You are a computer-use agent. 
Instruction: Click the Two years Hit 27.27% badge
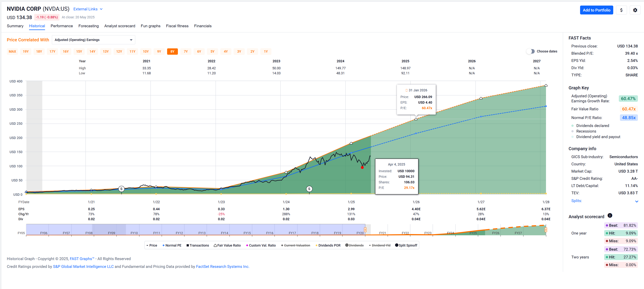(621, 257)
